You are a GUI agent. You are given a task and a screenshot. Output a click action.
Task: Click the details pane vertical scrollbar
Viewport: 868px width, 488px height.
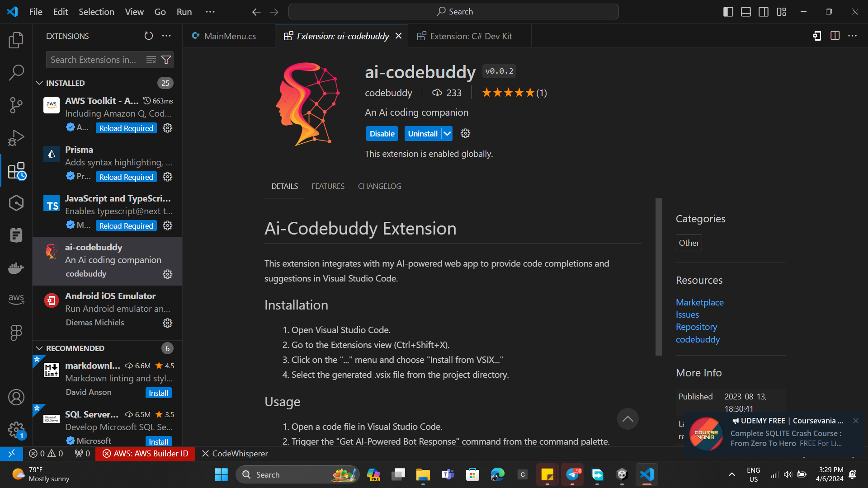[x=659, y=277]
